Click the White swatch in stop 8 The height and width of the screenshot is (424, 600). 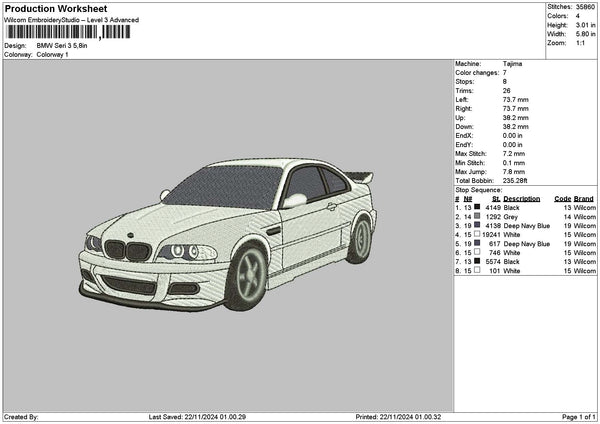pyautogui.click(x=477, y=270)
